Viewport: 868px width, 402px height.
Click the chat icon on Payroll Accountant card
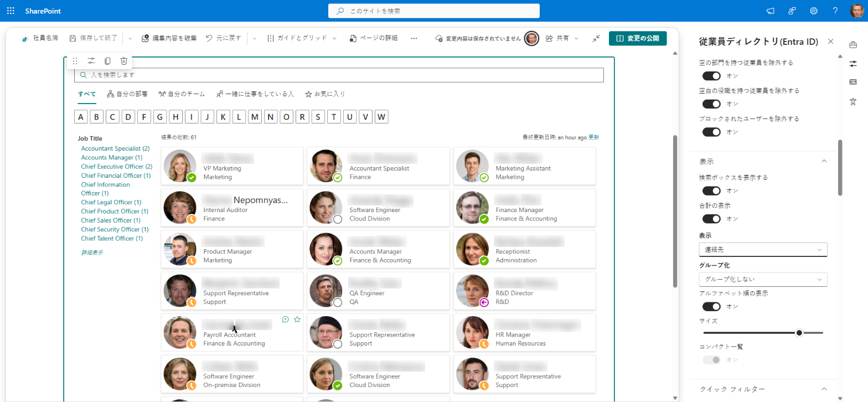tap(285, 319)
